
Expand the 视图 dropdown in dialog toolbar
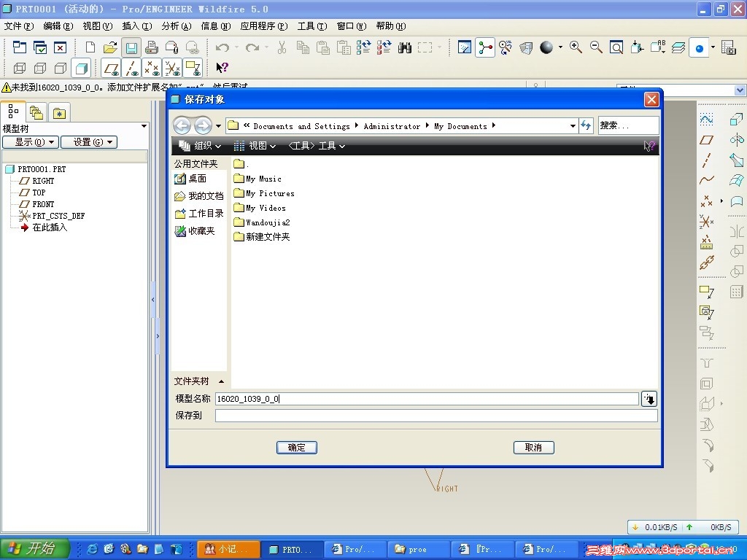255,146
